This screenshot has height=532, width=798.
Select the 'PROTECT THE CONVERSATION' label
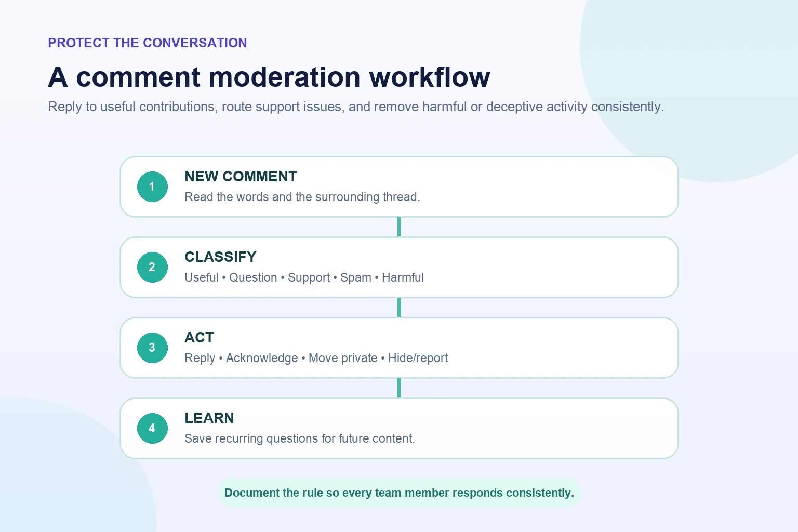click(148, 43)
